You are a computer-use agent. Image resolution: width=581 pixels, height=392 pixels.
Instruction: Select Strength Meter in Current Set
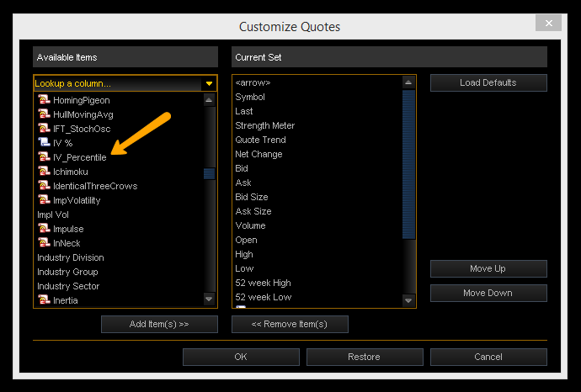[x=265, y=125]
